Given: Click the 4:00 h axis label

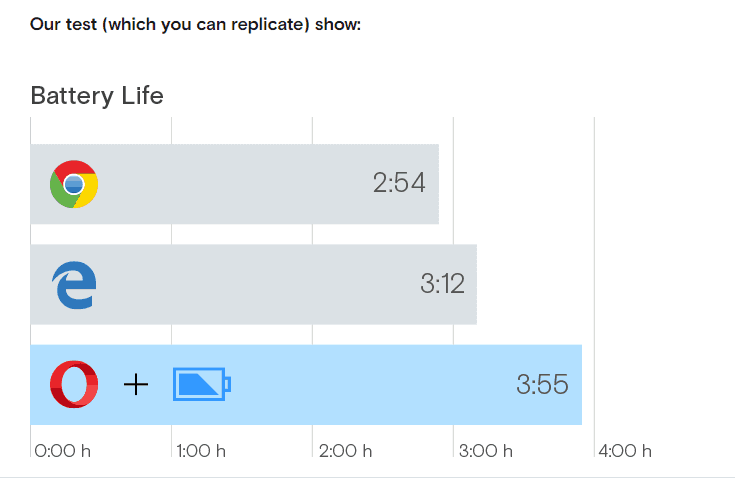Looking at the screenshot, I should pyautogui.click(x=625, y=451).
